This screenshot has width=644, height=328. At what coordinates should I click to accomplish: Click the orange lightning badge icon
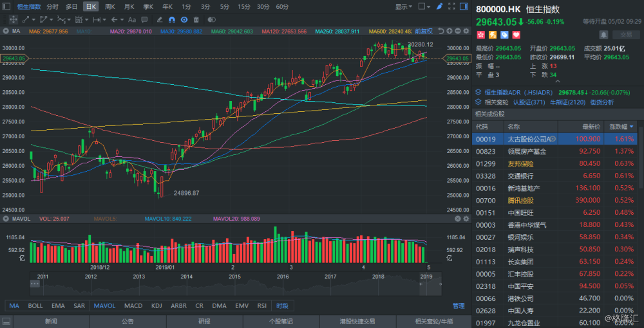[492, 35]
